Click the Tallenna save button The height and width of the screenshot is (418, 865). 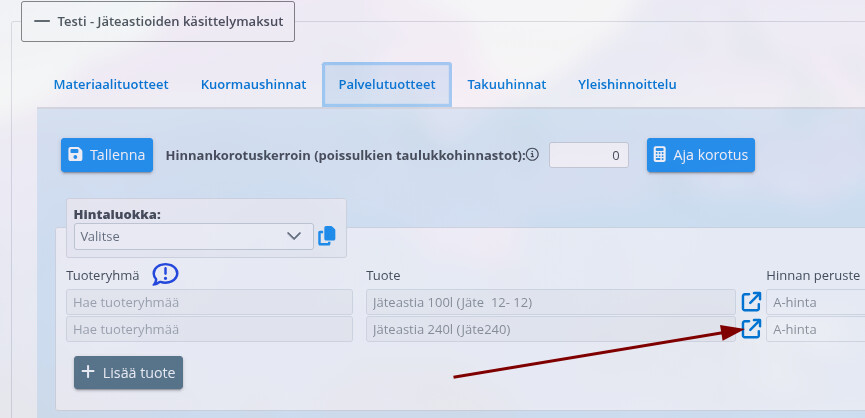tap(107, 155)
